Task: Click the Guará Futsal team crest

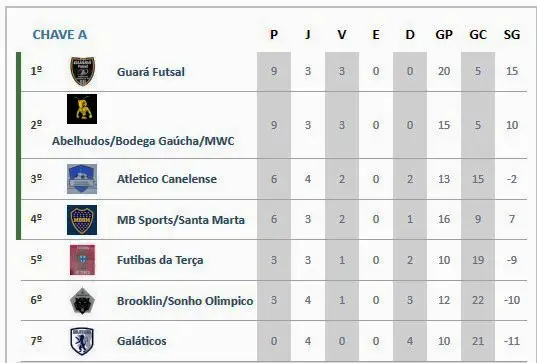Action: click(82, 71)
